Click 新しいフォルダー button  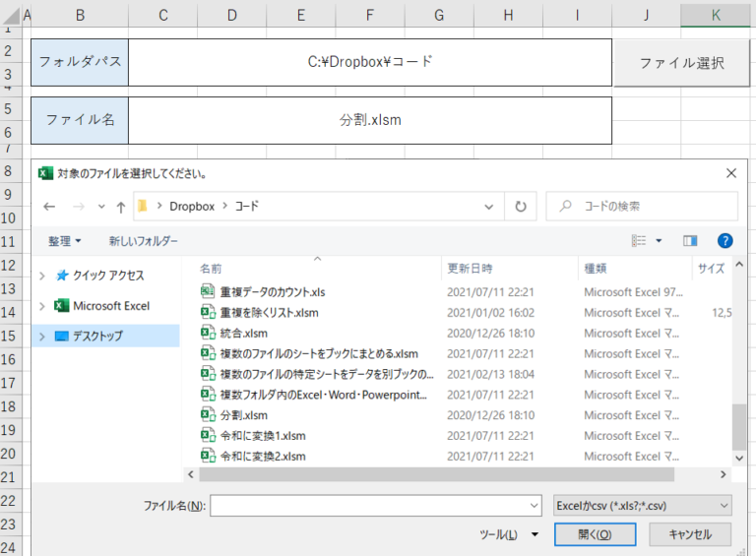143,241
